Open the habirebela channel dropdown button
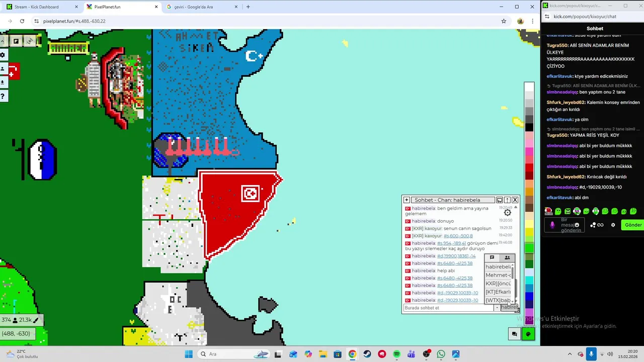This screenshot has width=644, height=362. click(509, 307)
